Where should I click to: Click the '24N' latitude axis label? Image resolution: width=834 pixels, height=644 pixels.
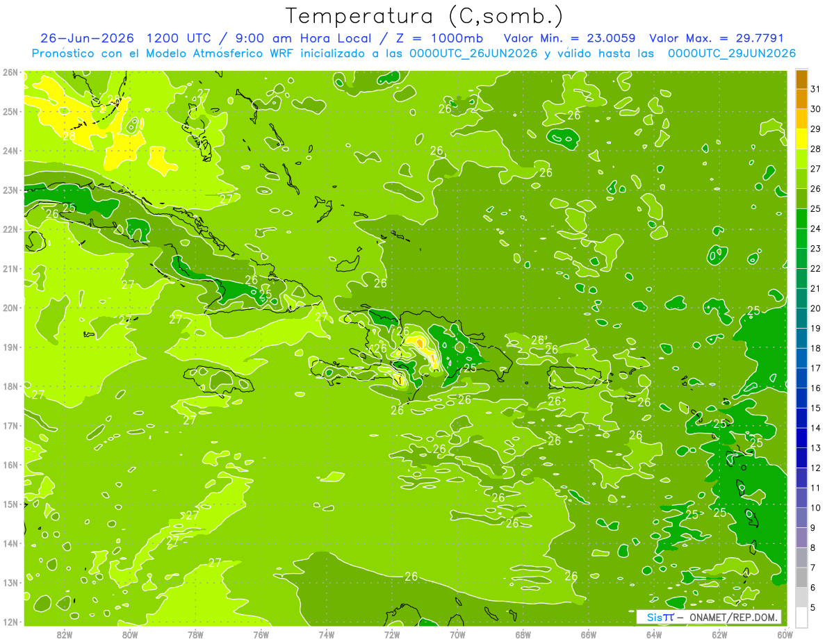(x=10, y=151)
